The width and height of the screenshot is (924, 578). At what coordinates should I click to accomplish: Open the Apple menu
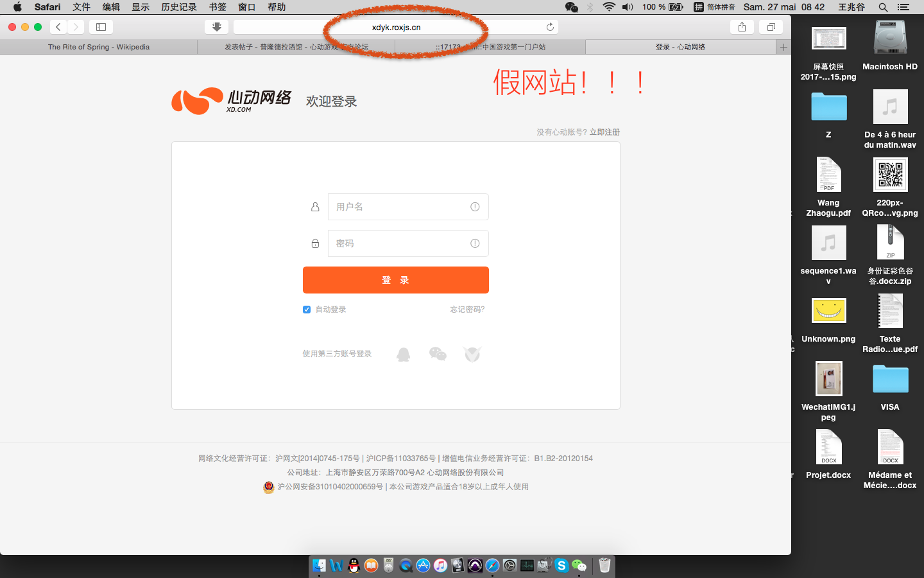(17, 7)
